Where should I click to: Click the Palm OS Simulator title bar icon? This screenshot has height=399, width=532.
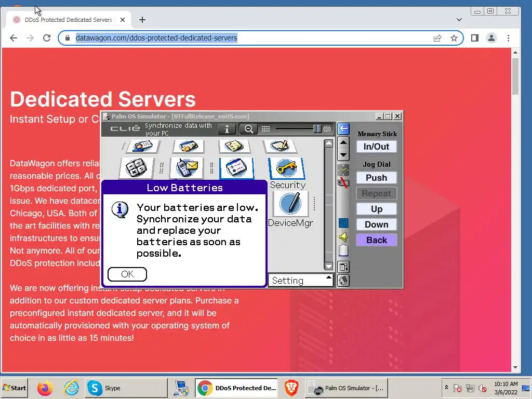point(107,116)
